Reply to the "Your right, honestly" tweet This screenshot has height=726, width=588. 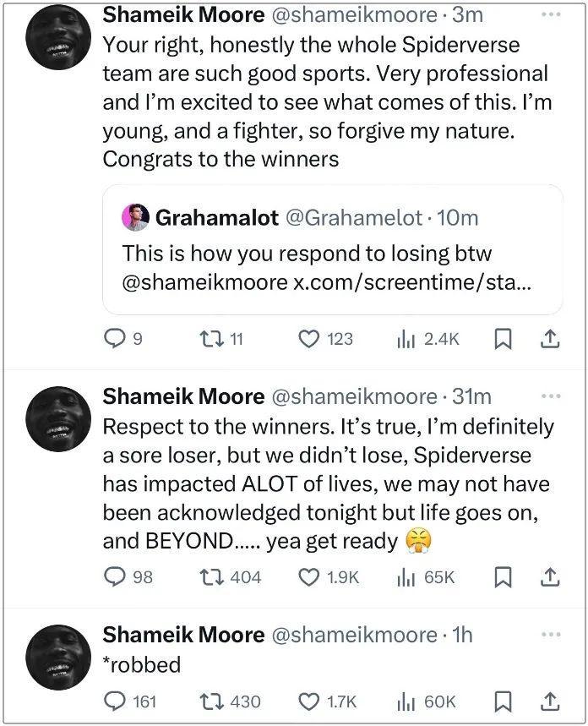click(x=114, y=339)
